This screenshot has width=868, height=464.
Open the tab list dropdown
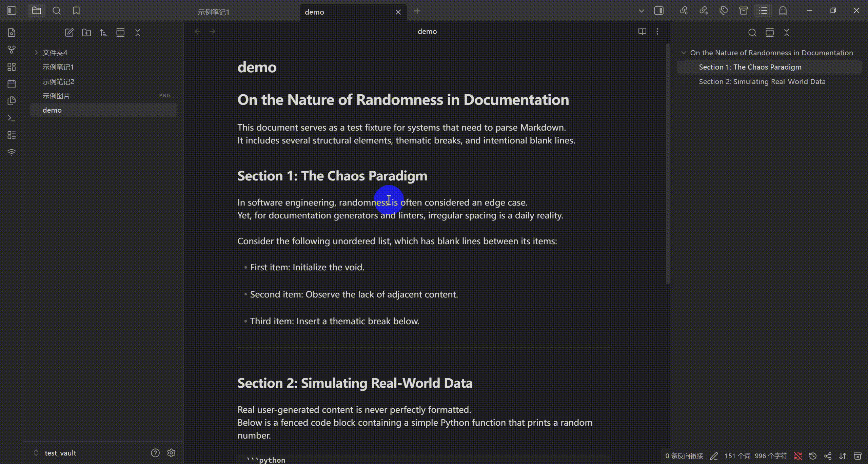[641, 11]
